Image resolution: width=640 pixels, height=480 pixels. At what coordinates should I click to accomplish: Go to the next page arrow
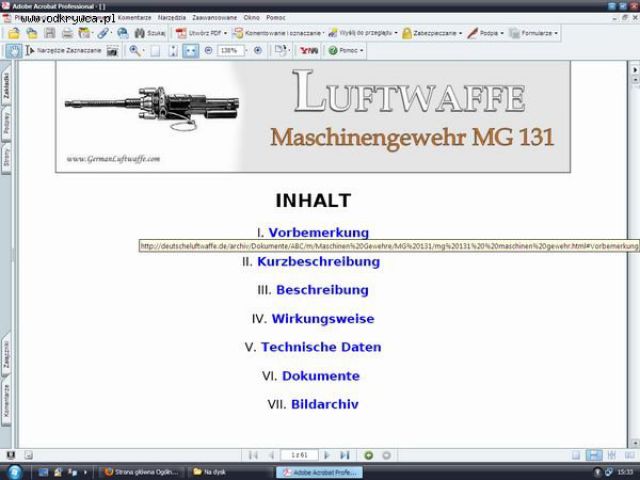pyautogui.click(x=326, y=455)
